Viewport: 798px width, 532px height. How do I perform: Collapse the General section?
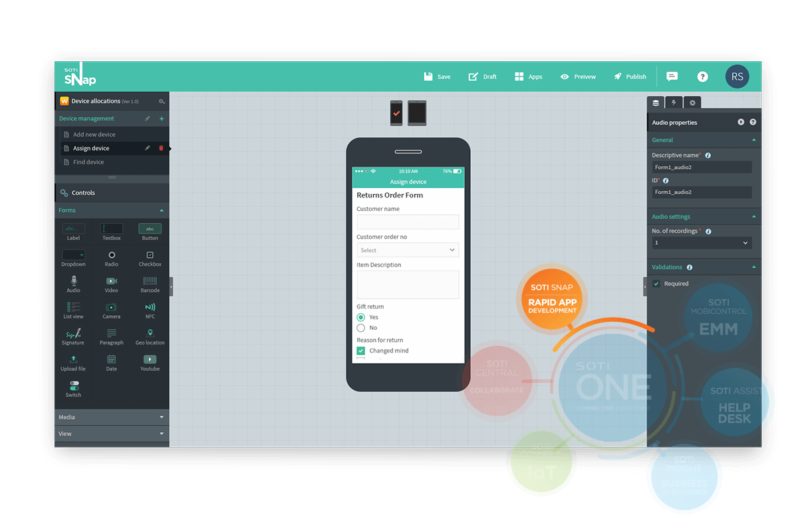753,140
